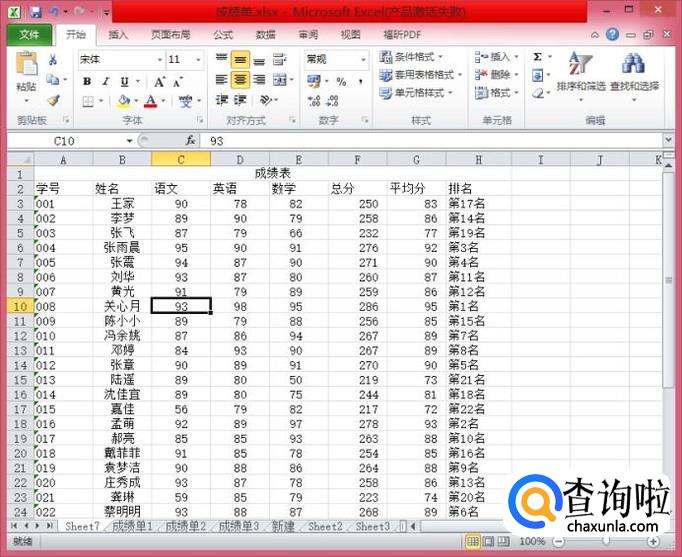Align cell content to top

pyautogui.click(x=222, y=59)
